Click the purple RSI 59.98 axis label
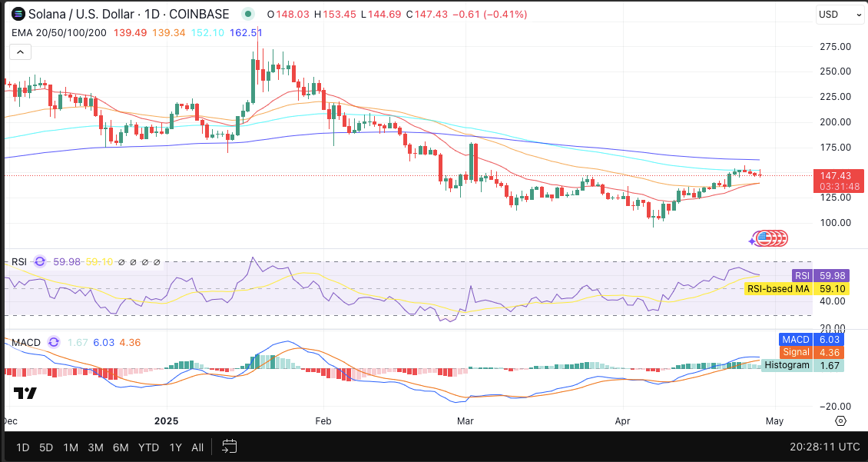868x462 pixels. point(820,275)
